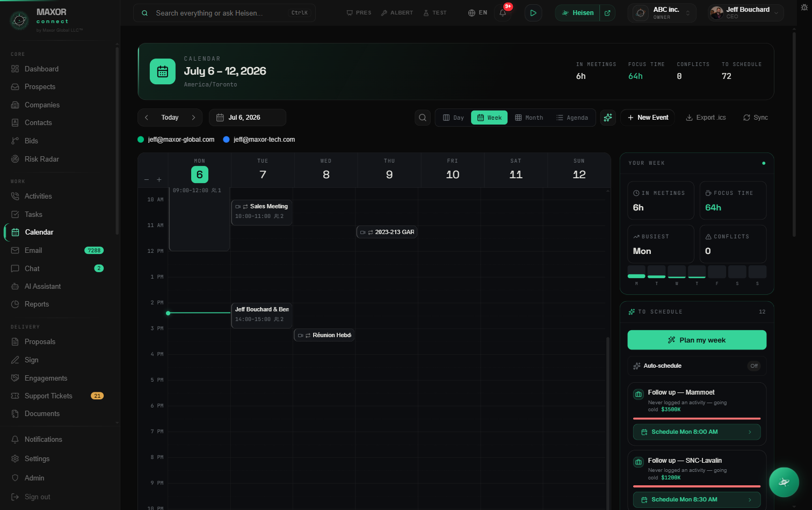Select the Week view tab
The width and height of the screenshot is (812, 510).
(x=489, y=118)
